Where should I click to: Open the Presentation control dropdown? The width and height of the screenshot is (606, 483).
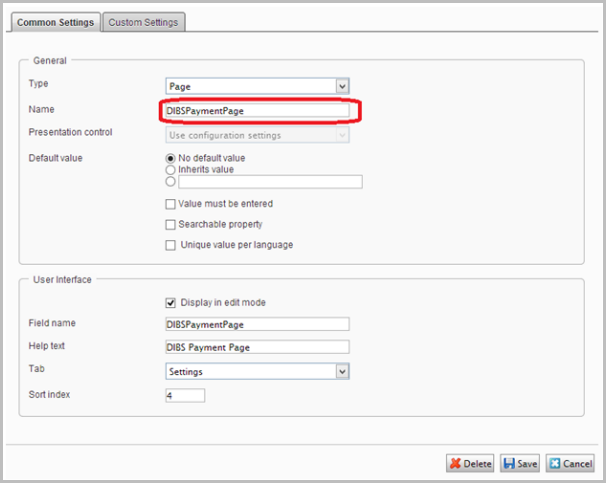click(x=257, y=134)
